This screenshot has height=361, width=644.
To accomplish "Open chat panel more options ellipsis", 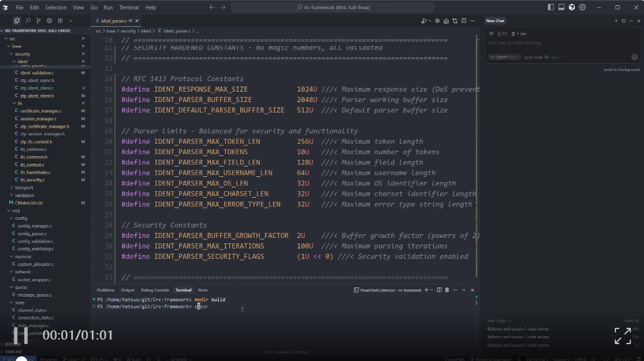I will [x=631, y=21].
